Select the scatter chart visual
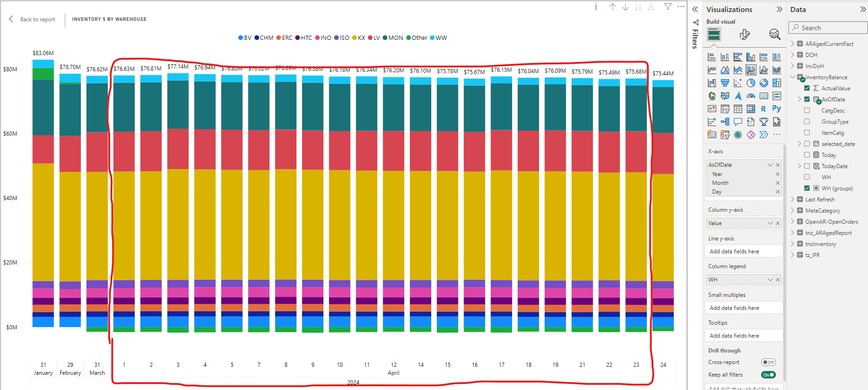 [738, 83]
